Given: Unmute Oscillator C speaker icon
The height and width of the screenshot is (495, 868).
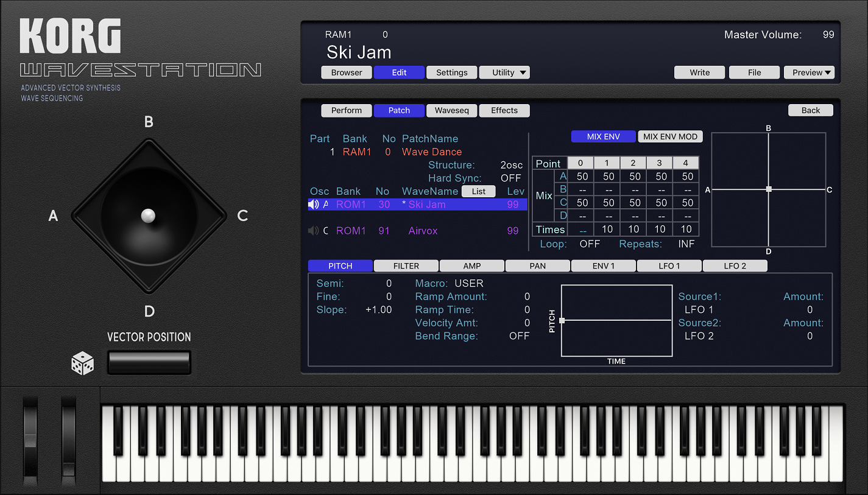Looking at the screenshot, I should tap(312, 230).
